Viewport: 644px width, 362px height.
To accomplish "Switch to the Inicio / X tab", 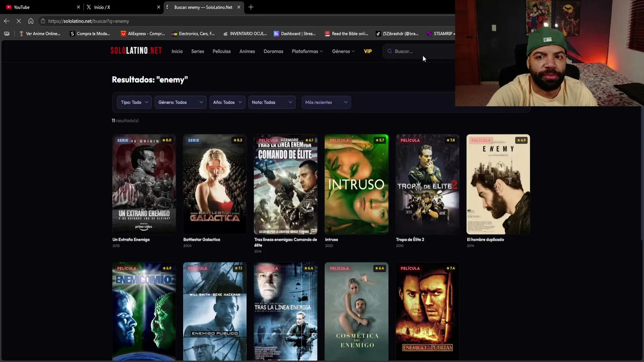I will [x=123, y=7].
